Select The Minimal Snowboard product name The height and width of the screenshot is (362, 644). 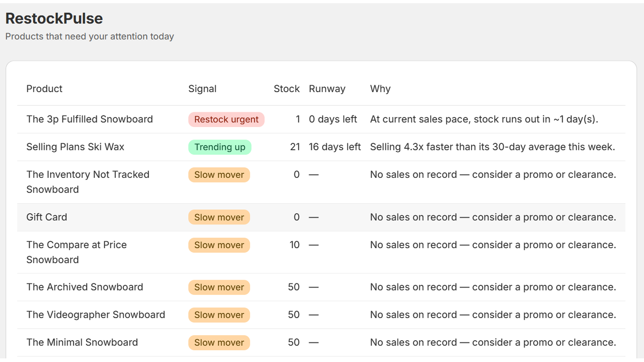click(x=82, y=343)
